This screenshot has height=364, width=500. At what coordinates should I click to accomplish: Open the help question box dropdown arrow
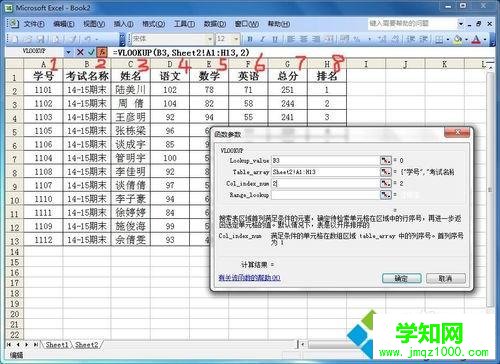point(461,24)
